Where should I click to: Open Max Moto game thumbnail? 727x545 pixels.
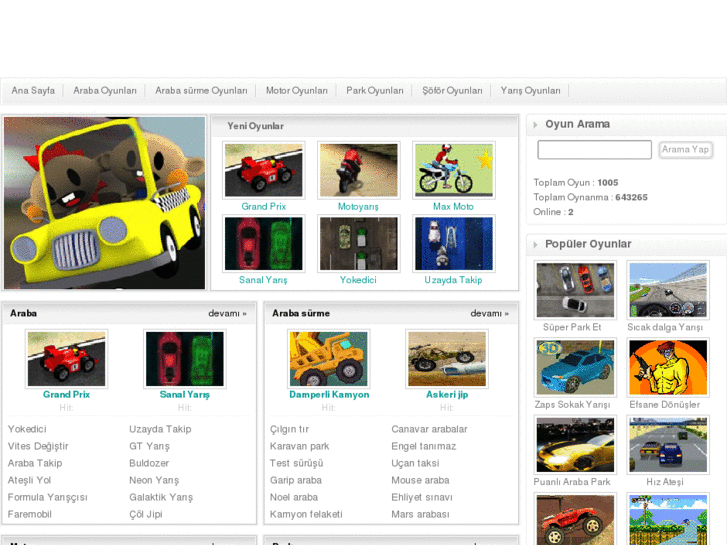[x=453, y=170]
